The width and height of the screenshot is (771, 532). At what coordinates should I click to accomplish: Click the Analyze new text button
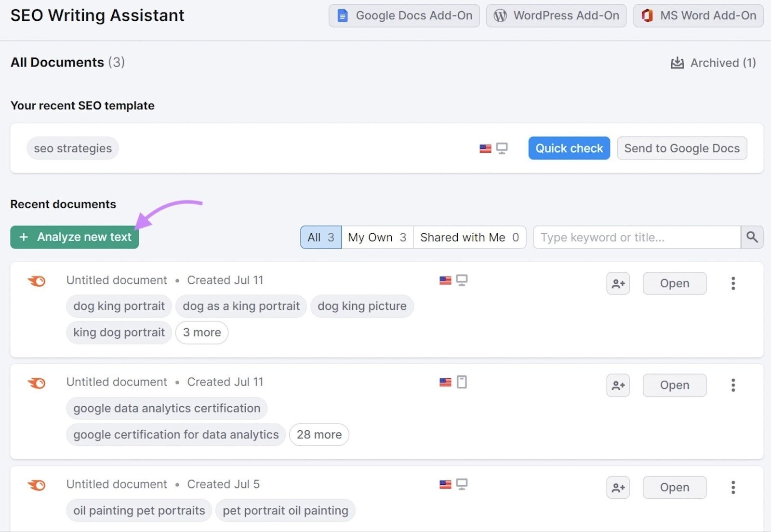coord(74,237)
